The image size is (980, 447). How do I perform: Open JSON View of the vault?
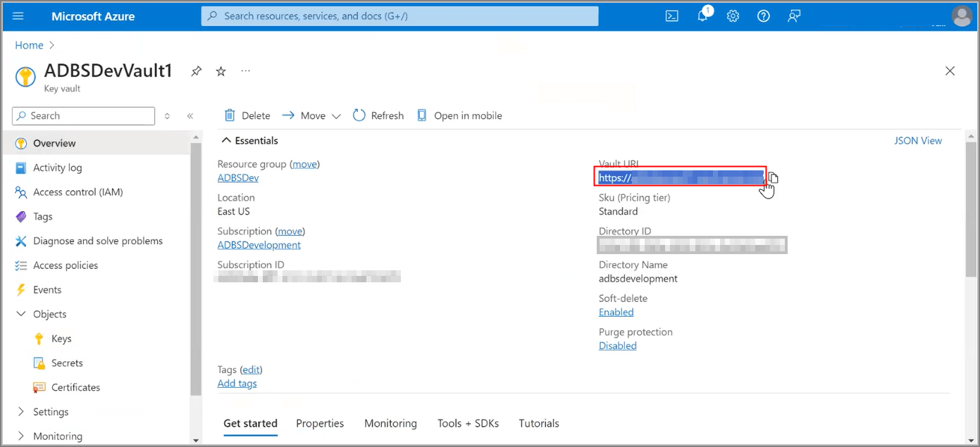917,140
